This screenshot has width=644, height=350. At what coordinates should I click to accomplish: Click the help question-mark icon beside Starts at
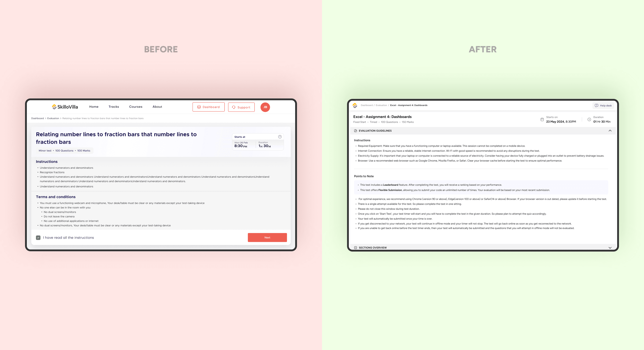280,137
